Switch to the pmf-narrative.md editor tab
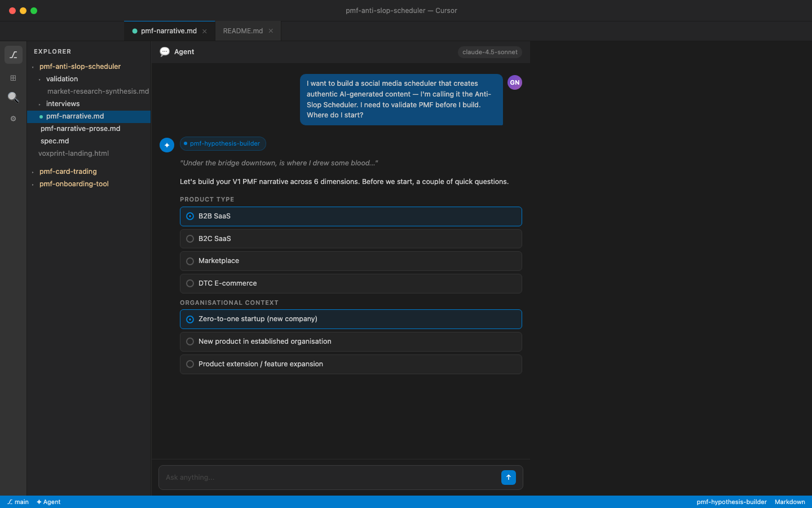 [169, 31]
